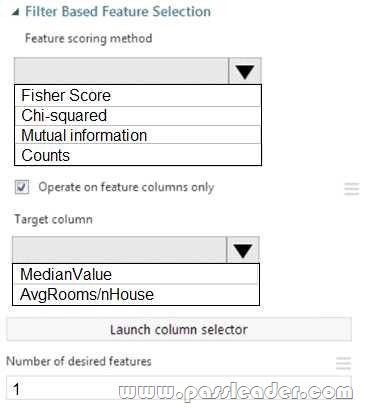
Task: Toggle Operate on feature columns only checkbox
Action: [22, 187]
